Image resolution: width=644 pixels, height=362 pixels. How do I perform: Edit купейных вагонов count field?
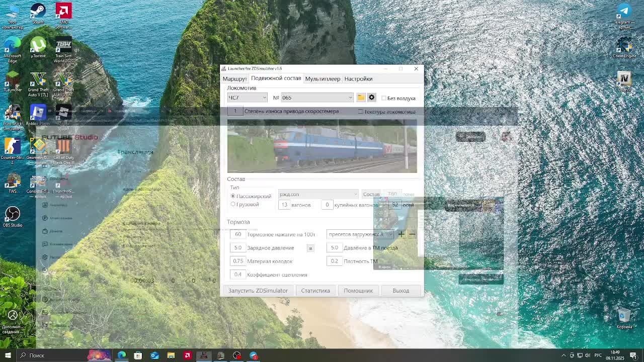[327, 205]
